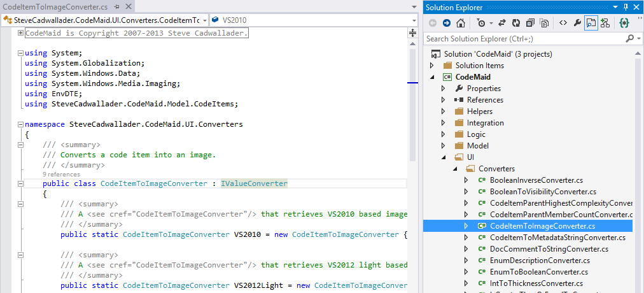Open Solution Explorer window position dropdown
Image resolution: width=644 pixels, height=293 pixels.
coord(615,7)
